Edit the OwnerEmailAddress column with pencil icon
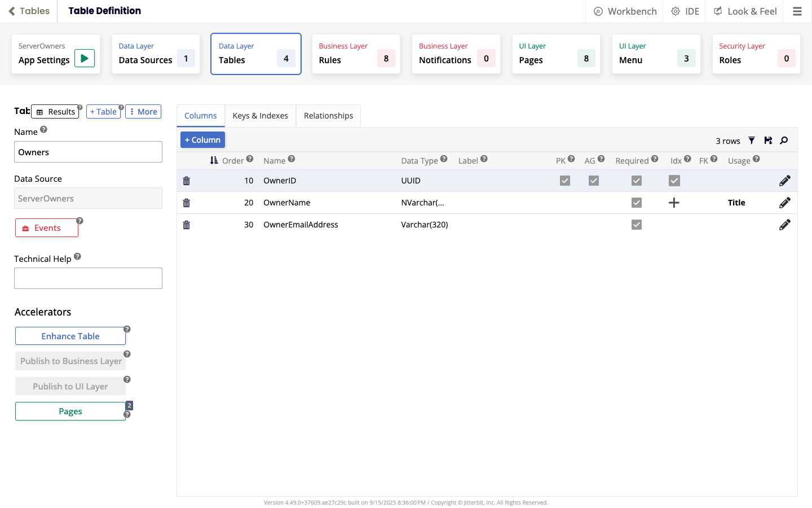Image resolution: width=812 pixels, height=508 pixels. [x=784, y=225]
